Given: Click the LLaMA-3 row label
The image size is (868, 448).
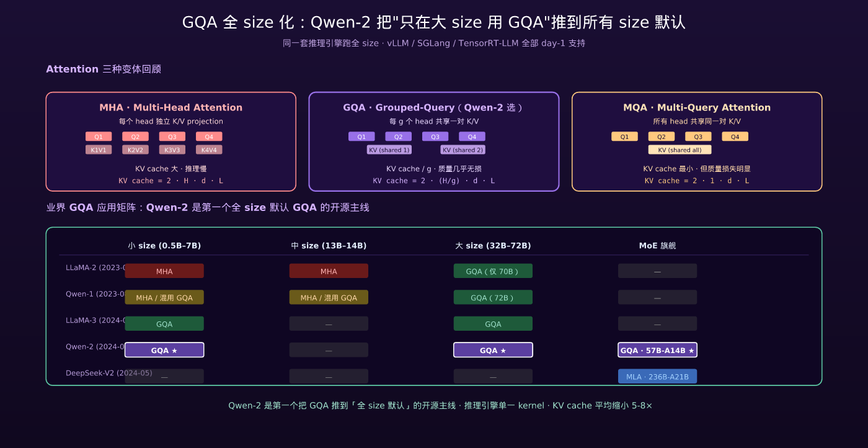Looking at the screenshot, I should click(95, 320).
